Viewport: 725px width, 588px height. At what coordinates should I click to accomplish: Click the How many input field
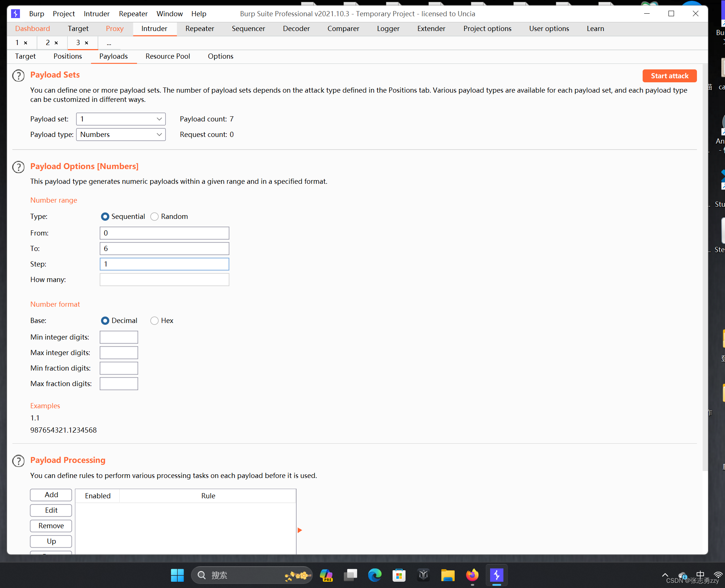164,280
